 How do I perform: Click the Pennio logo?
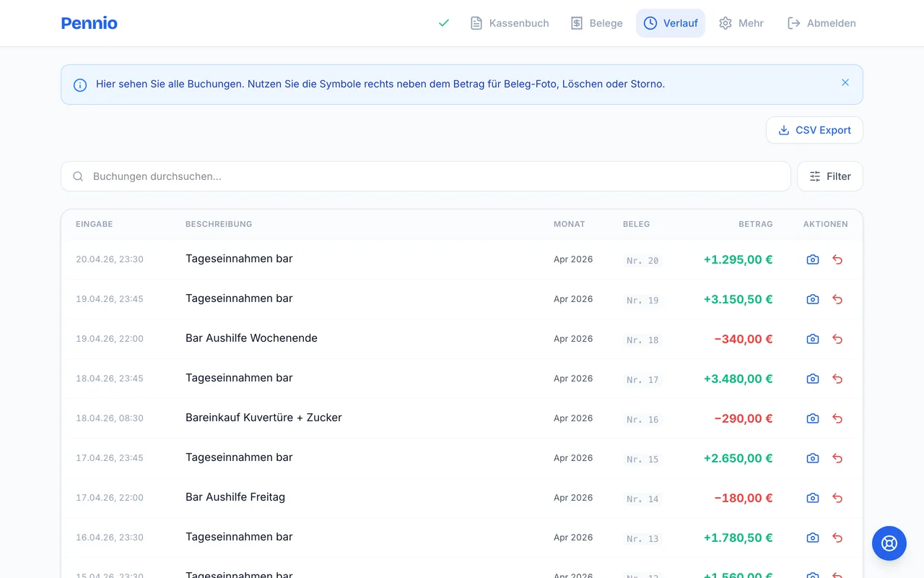pyautogui.click(x=90, y=23)
